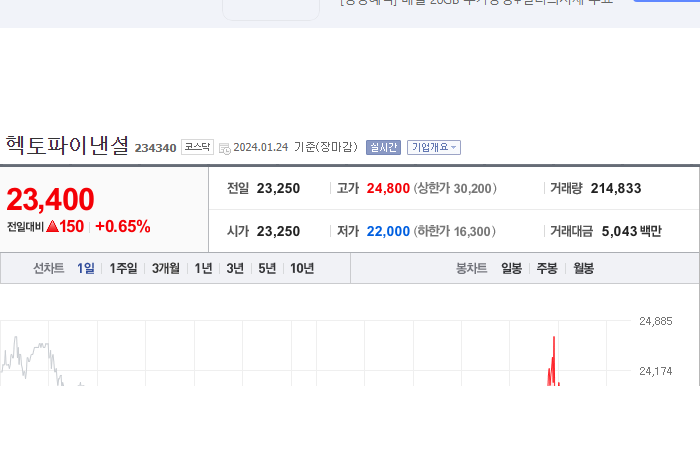Expand the 기업개요 dropdown
700x450 pixels.
433,147
